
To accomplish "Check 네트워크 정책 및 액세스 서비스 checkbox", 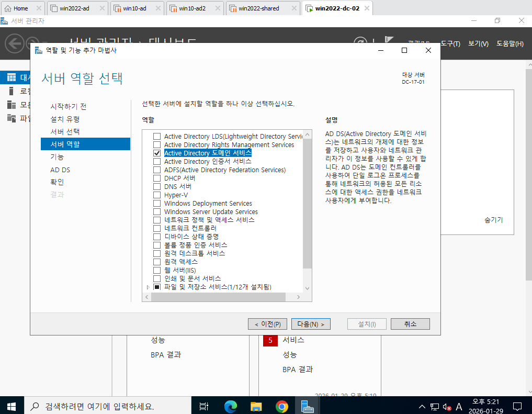I will 157,220.
